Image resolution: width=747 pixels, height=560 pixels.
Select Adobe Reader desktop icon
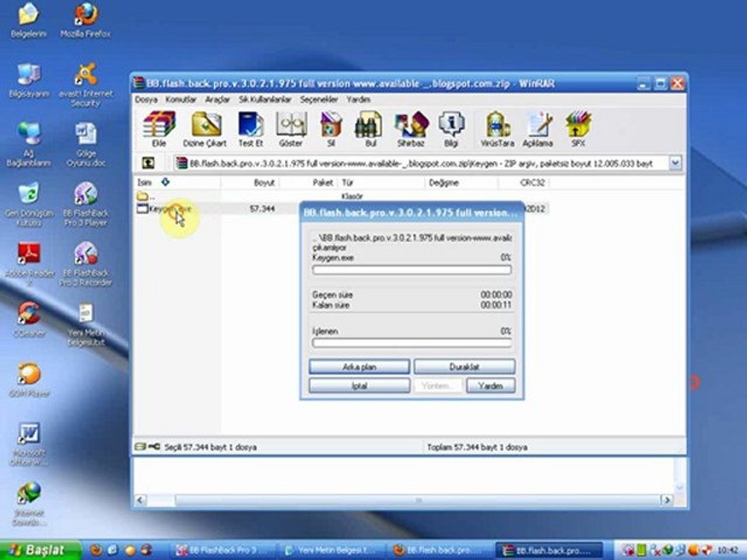[30, 264]
